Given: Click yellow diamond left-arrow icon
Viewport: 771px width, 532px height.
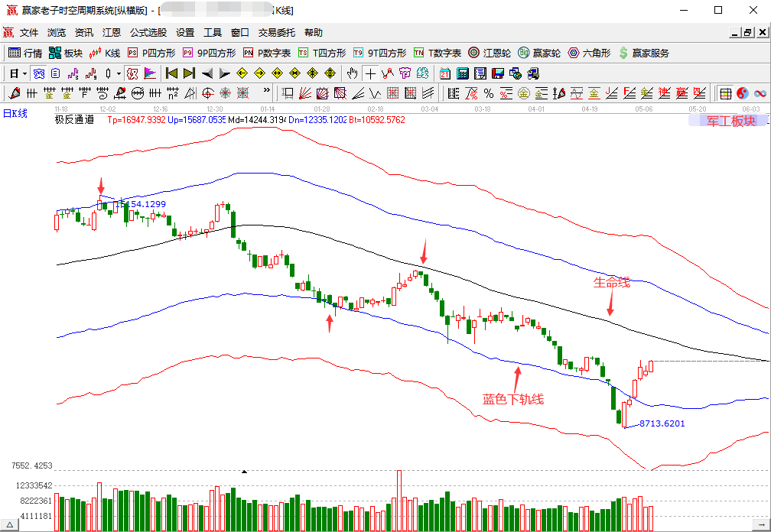Looking at the screenshot, I should pos(242,73).
